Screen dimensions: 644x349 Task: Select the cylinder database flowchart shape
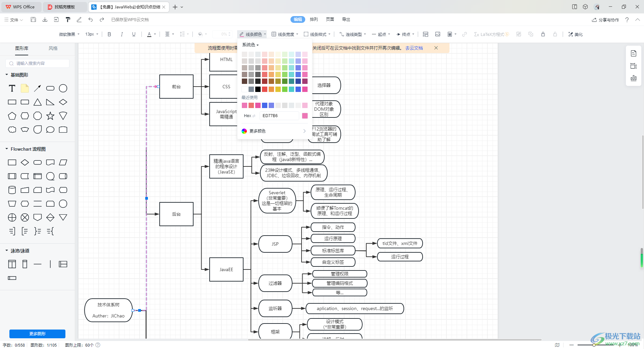[x=12, y=190]
